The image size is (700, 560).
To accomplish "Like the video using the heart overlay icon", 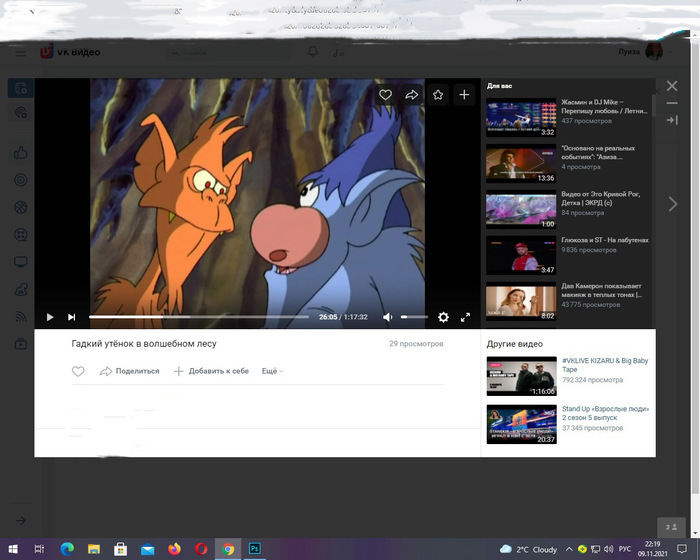I will coord(385,95).
